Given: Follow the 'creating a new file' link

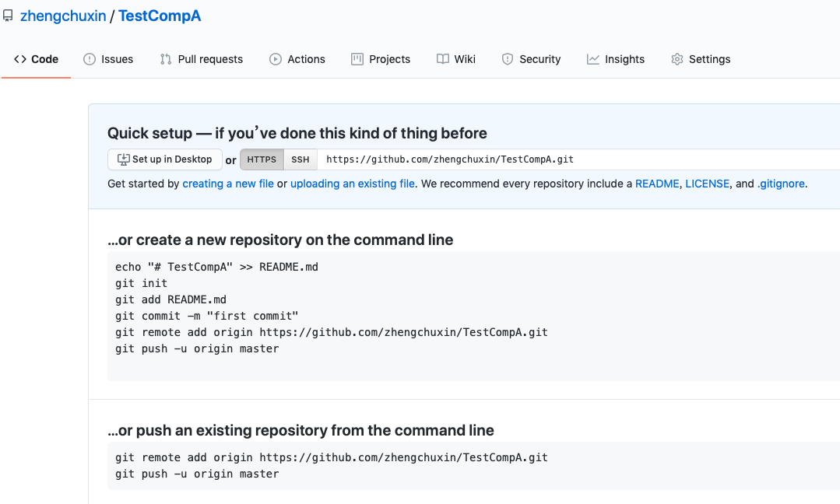Looking at the screenshot, I should 228,184.
